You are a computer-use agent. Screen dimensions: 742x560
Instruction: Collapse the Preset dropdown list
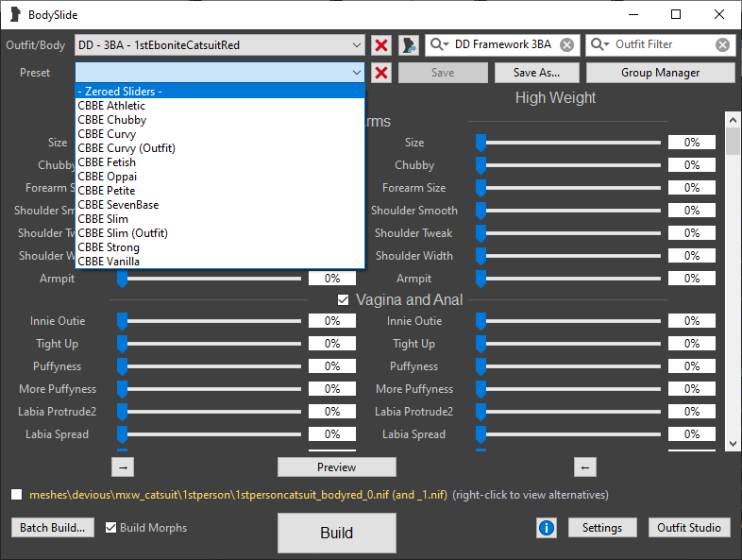356,73
